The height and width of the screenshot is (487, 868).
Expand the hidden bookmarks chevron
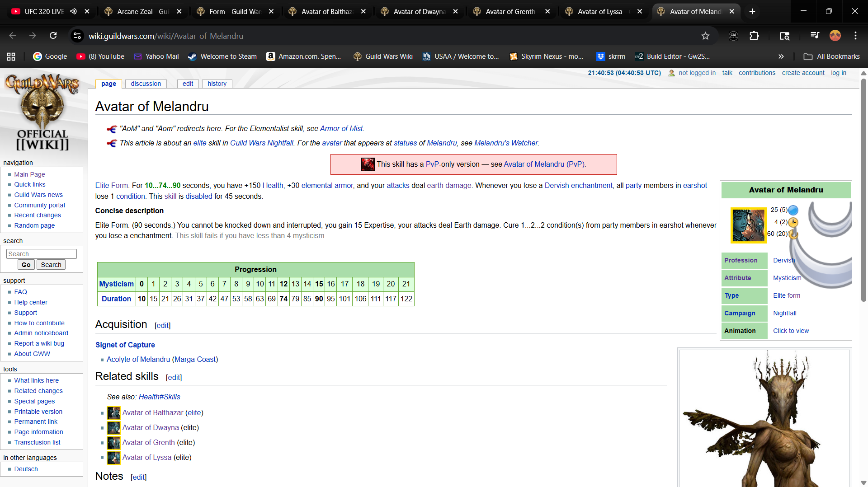click(x=781, y=56)
